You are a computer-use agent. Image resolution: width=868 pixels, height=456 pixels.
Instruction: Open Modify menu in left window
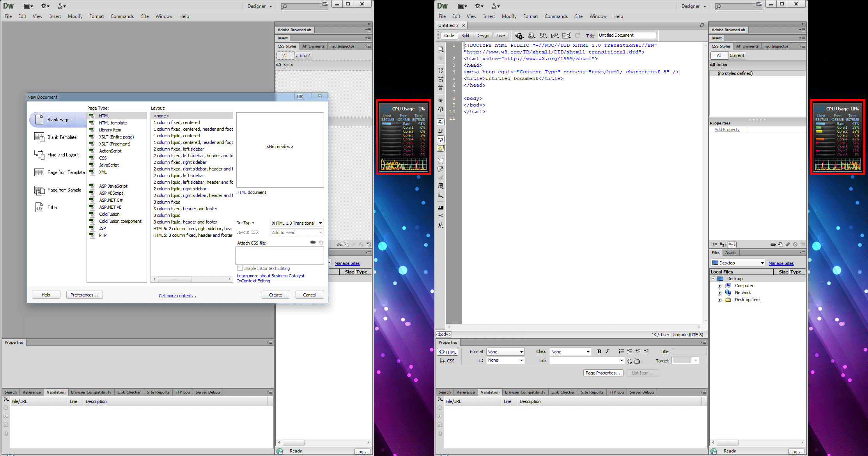(x=75, y=16)
